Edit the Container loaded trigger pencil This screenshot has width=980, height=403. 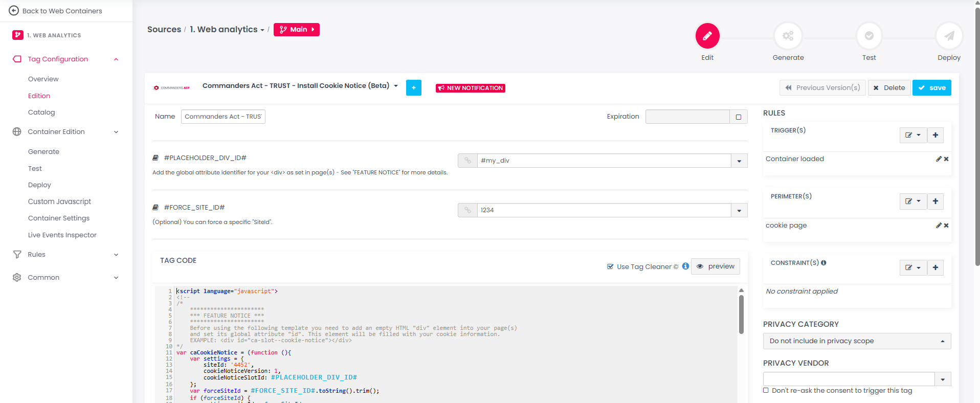tap(939, 159)
